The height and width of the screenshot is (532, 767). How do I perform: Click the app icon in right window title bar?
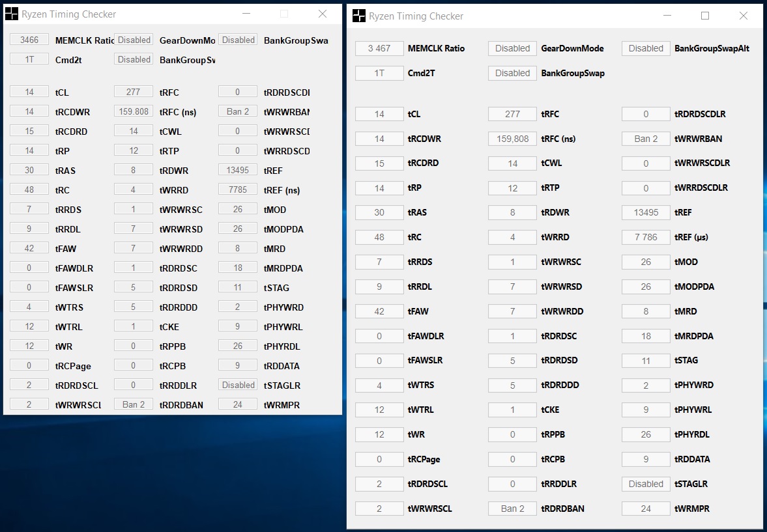[358, 16]
